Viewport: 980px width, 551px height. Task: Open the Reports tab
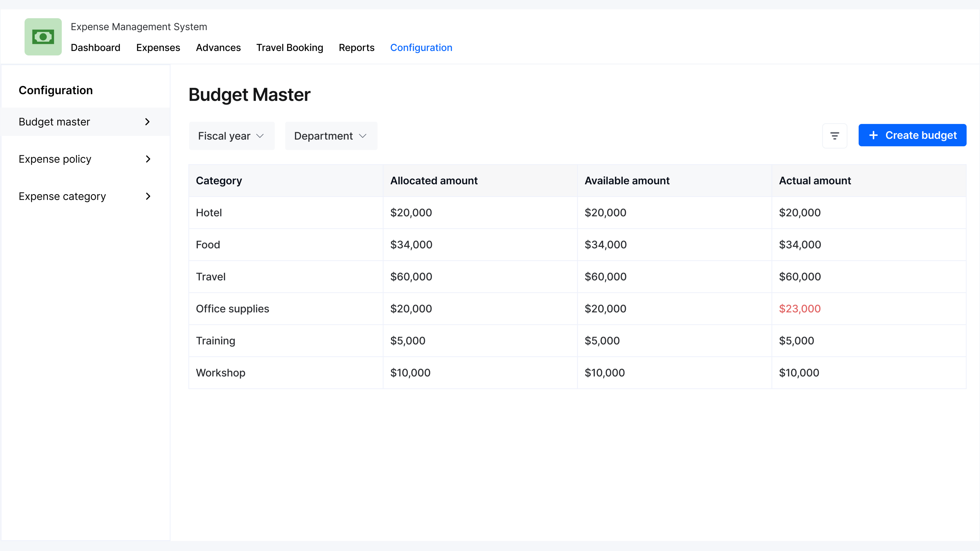click(x=357, y=48)
